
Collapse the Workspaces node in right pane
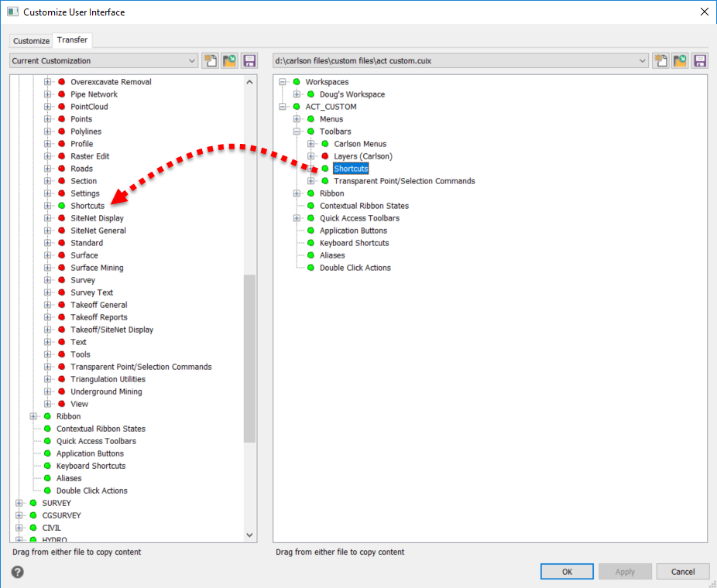tap(283, 82)
